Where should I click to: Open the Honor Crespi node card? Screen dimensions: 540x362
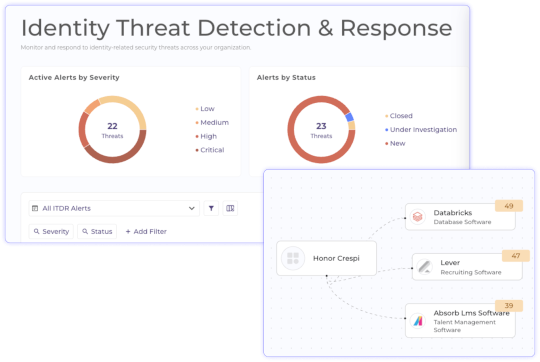pyautogui.click(x=326, y=258)
